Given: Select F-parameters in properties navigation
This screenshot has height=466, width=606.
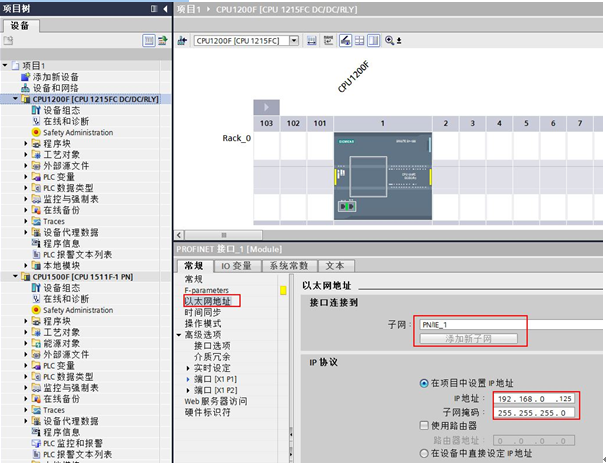Looking at the screenshot, I should pyautogui.click(x=206, y=290).
